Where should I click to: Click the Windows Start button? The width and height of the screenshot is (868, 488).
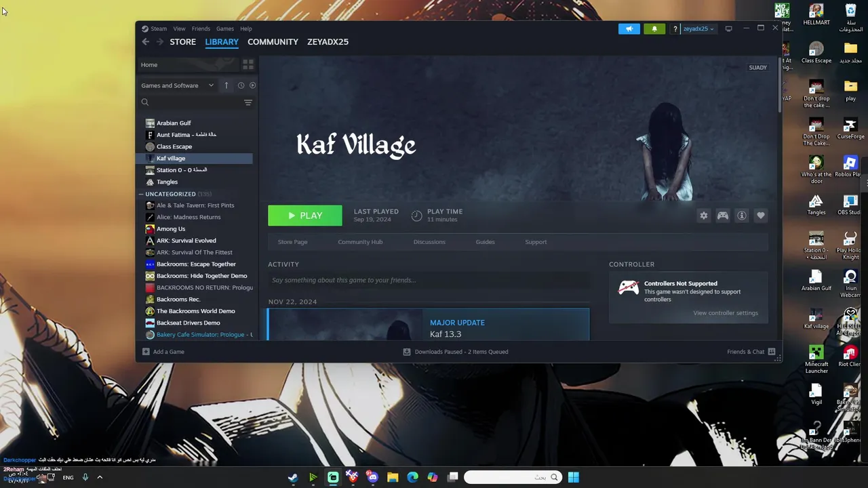574,477
